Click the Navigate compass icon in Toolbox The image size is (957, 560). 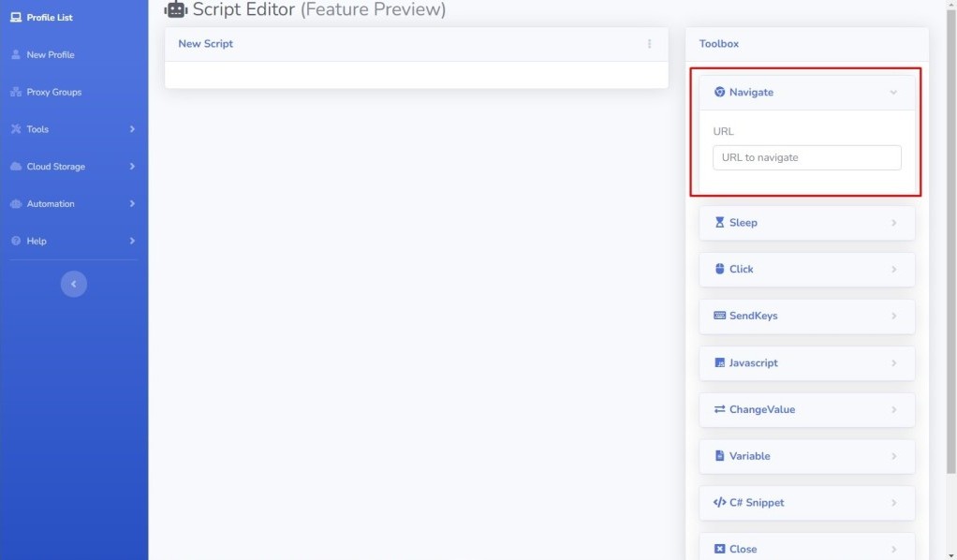[719, 92]
